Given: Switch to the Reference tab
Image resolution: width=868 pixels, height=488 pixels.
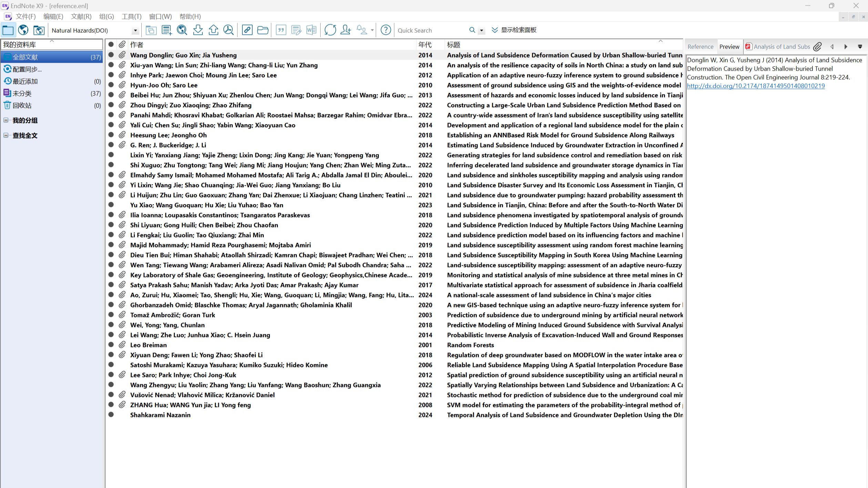Looking at the screenshot, I should click(700, 47).
